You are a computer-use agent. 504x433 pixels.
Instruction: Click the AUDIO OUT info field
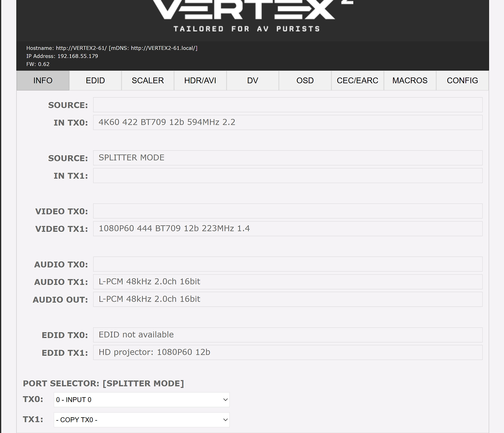point(287,299)
